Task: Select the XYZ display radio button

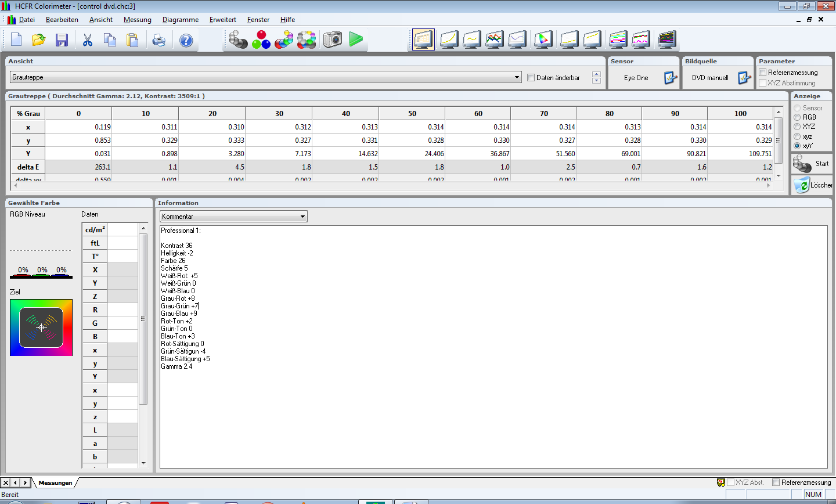Action: point(797,127)
